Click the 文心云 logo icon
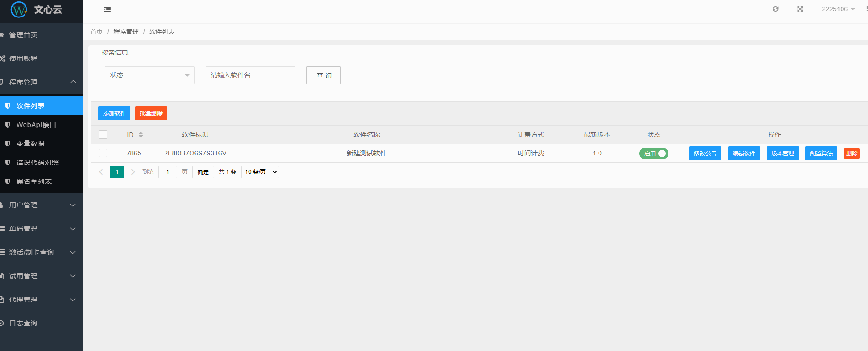868x351 pixels. 19,9
